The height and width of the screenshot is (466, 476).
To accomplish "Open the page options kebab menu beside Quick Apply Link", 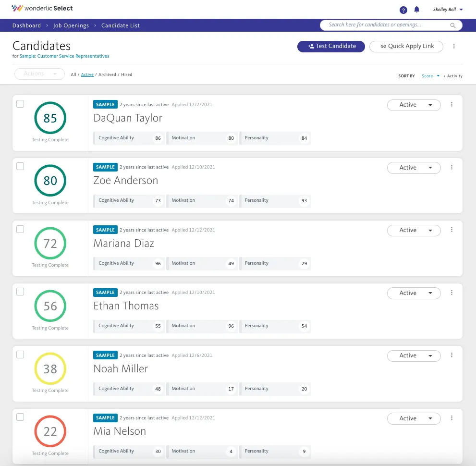I will tap(454, 46).
